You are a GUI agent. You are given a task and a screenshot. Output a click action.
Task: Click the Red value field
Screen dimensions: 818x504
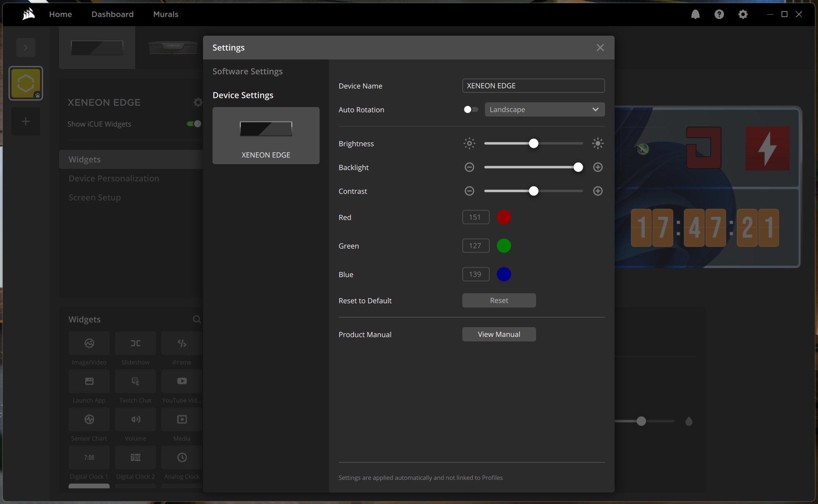[x=476, y=217]
